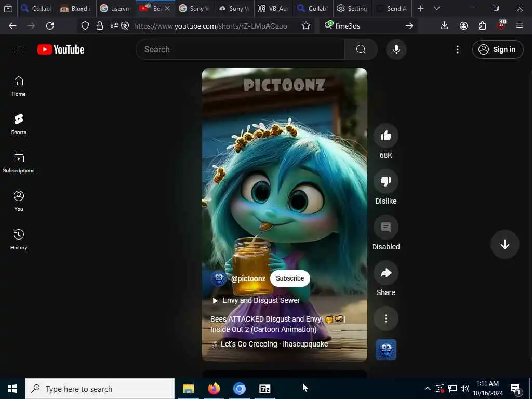Image resolution: width=532 pixels, height=399 pixels.
Task: Open Firefox downloads panel
Action: (444, 26)
